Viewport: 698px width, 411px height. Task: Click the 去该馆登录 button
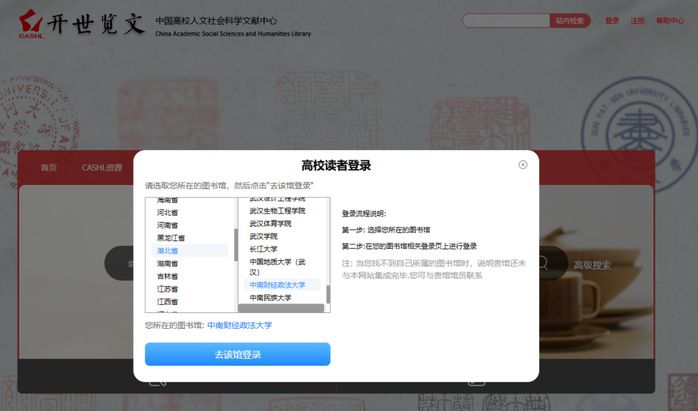point(237,354)
